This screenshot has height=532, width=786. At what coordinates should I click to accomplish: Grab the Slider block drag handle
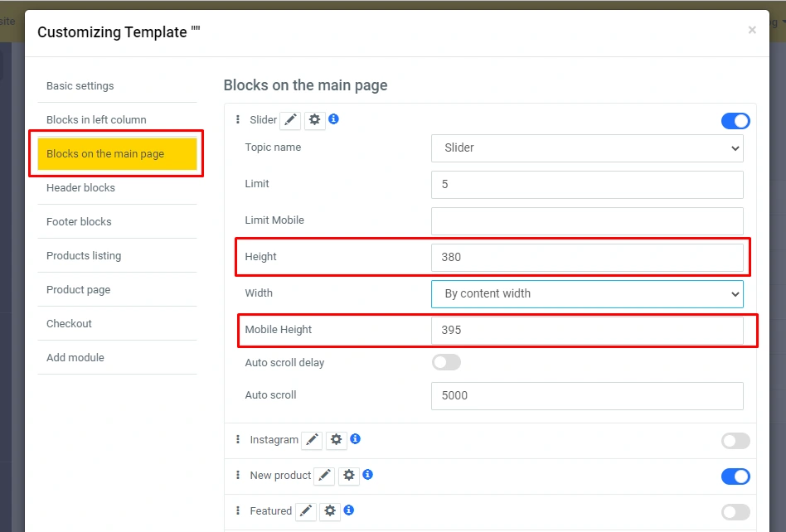click(x=238, y=120)
